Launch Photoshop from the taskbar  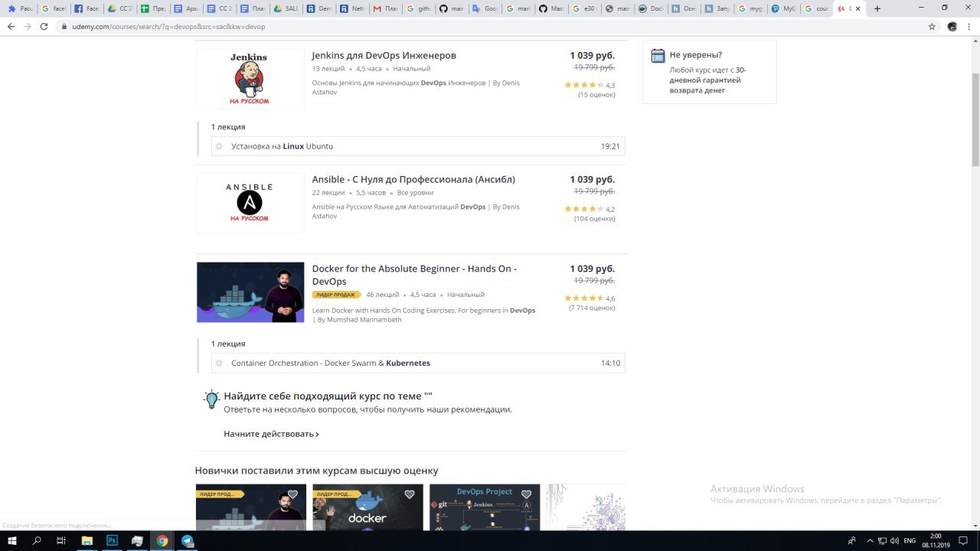point(112,540)
